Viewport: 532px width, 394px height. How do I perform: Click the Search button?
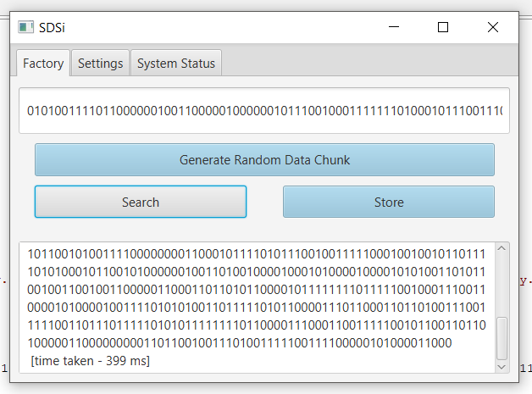tap(141, 202)
